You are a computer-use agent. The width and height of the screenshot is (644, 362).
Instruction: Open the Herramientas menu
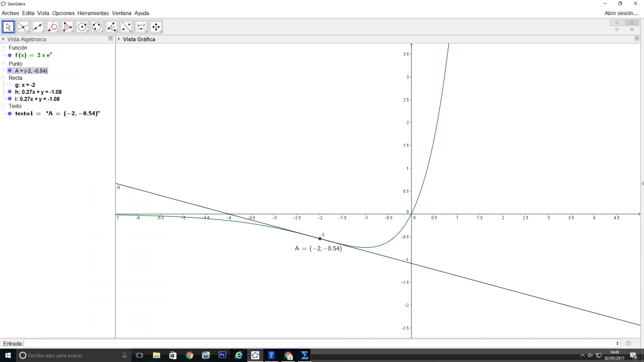pyautogui.click(x=93, y=13)
